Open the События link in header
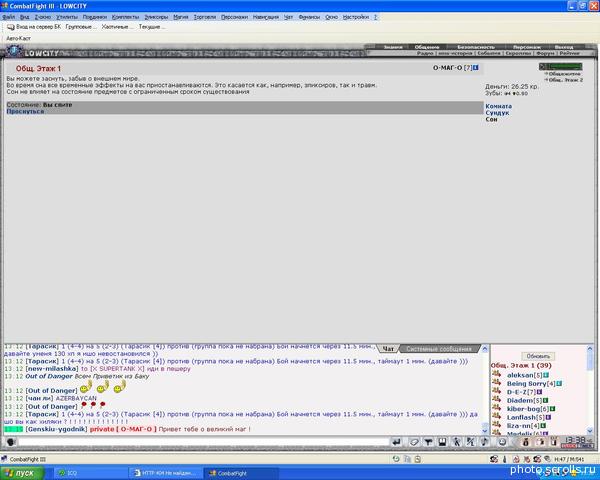Screen dimensions: 600x480 point(489,53)
